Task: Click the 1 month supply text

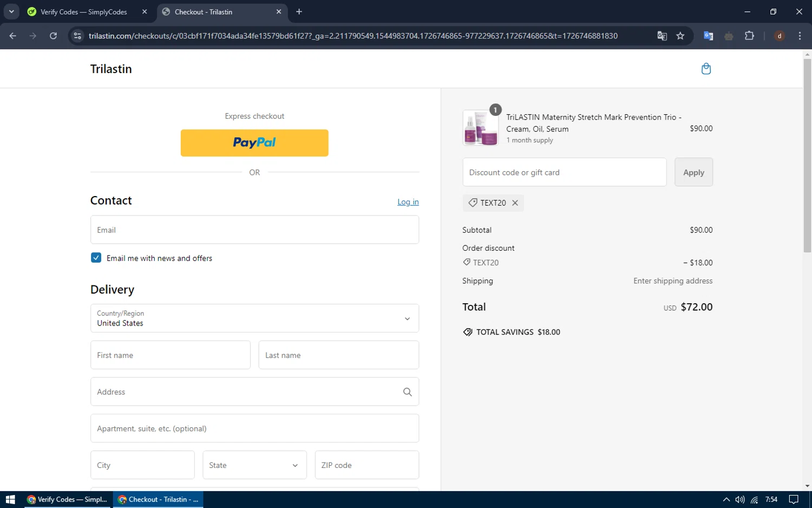Action: tap(529, 140)
